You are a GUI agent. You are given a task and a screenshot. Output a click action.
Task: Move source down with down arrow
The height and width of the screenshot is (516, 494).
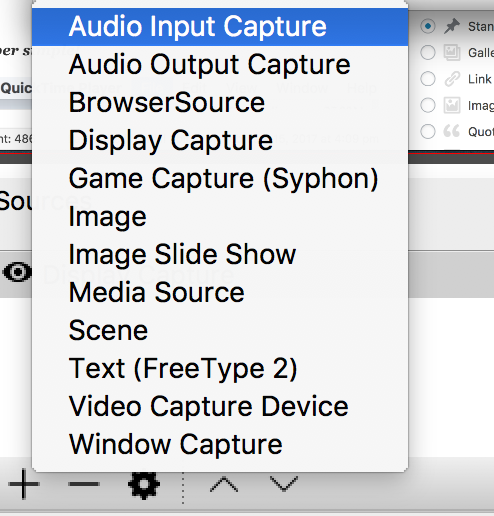[x=284, y=484]
